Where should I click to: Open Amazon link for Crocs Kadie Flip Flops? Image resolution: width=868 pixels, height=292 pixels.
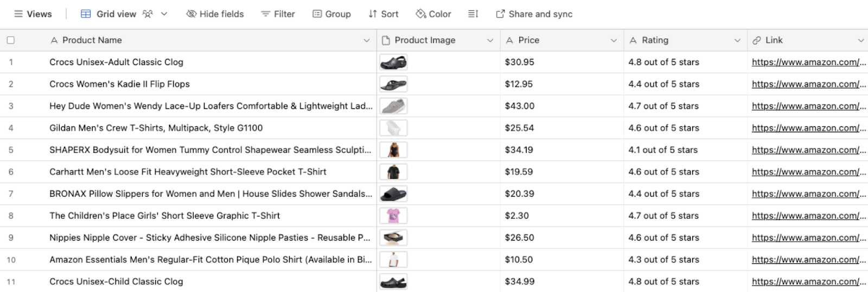tap(809, 84)
